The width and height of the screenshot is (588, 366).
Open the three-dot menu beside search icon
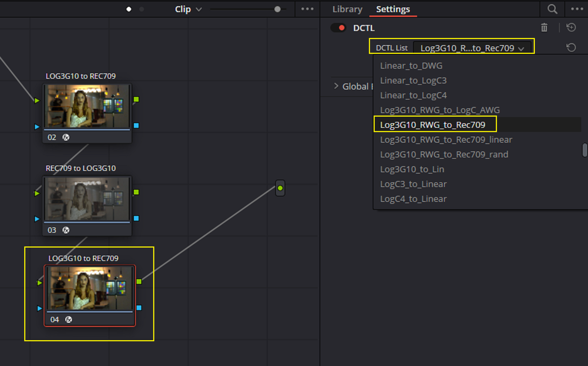pos(577,9)
